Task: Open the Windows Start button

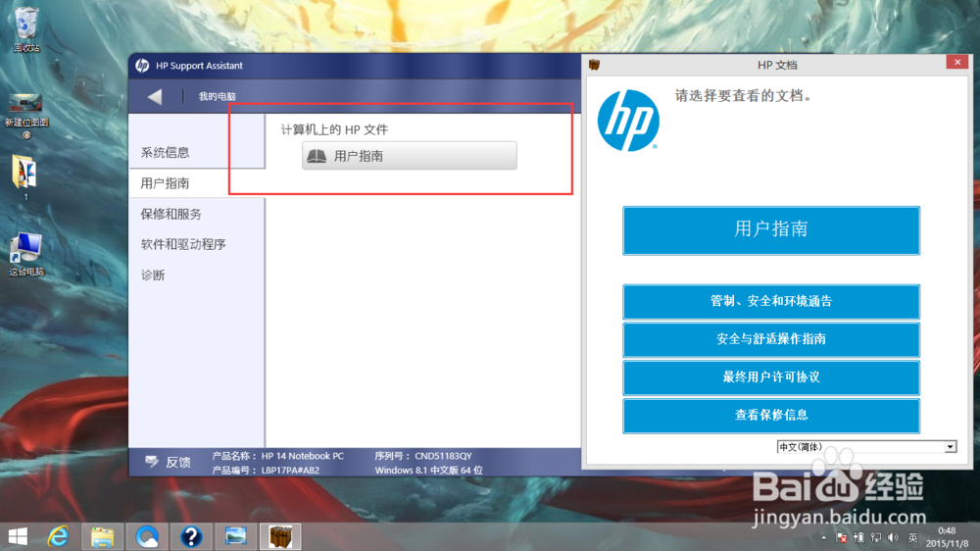Action: 18,536
